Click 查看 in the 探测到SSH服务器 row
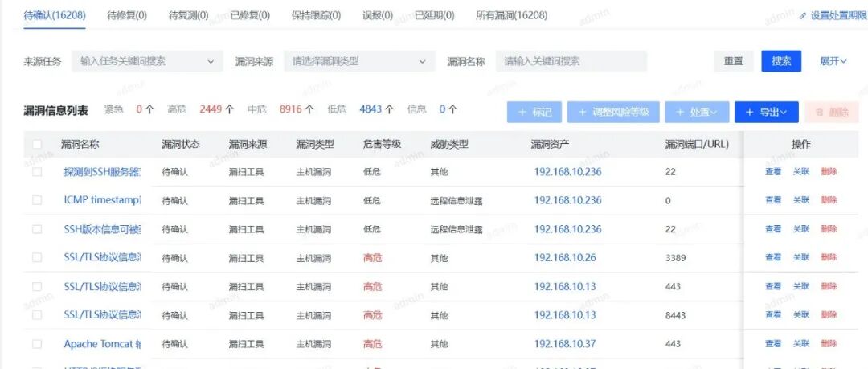868x369 pixels. point(773,172)
